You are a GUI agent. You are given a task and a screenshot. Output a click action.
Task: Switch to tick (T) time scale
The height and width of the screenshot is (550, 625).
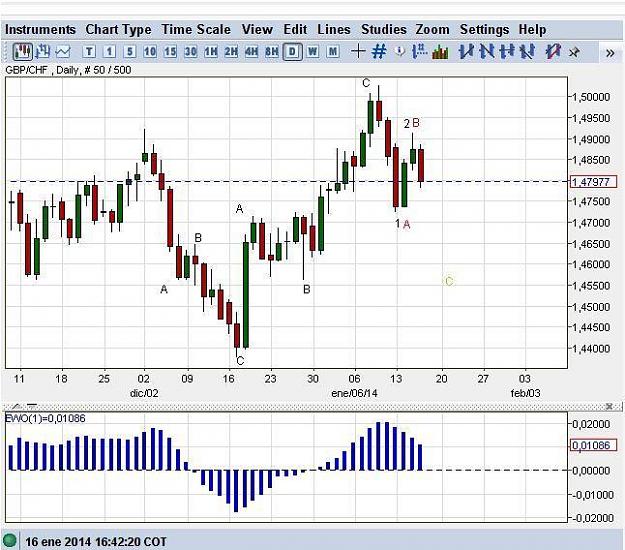click(x=89, y=52)
